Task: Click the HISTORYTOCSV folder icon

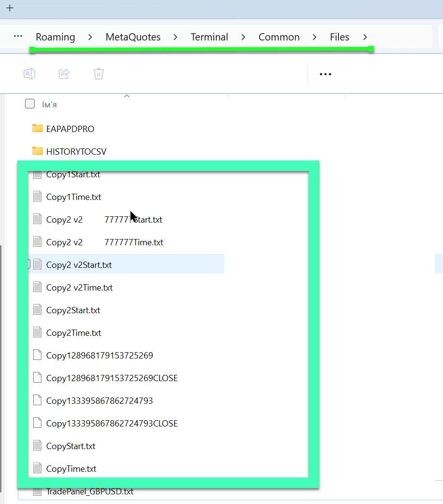Action: pos(38,151)
